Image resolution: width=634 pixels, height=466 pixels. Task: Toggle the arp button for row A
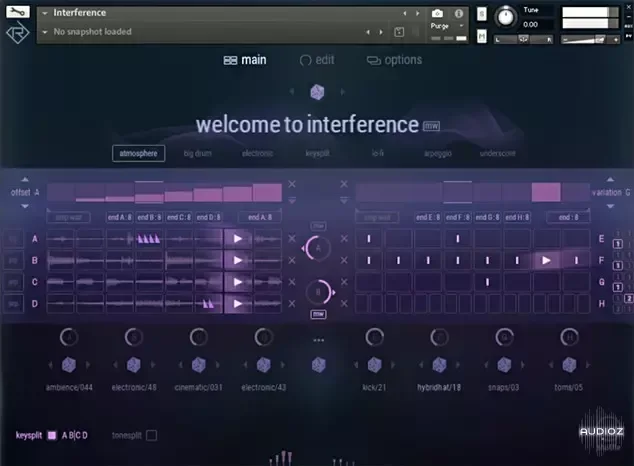click(x=13, y=239)
